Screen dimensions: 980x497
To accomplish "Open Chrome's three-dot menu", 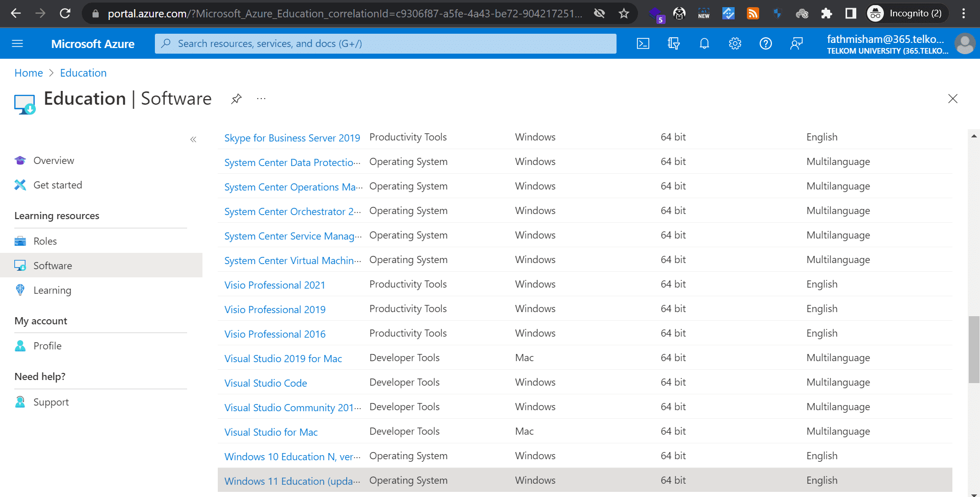I will point(964,14).
